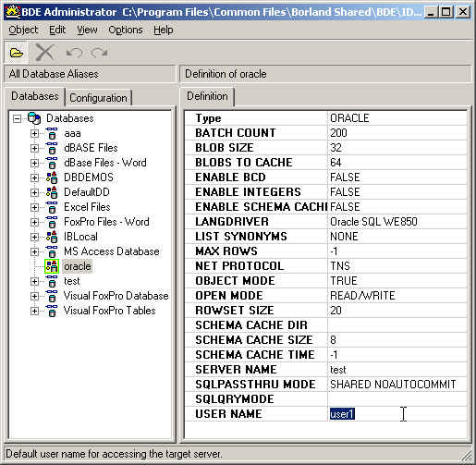
Task: Click the aaa alias icon
Action: coord(52,133)
